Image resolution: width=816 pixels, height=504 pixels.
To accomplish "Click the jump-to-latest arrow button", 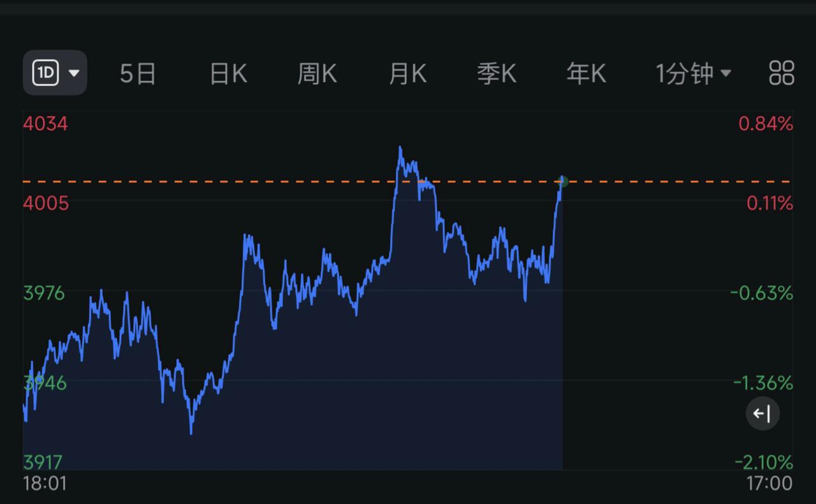I will point(762,414).
